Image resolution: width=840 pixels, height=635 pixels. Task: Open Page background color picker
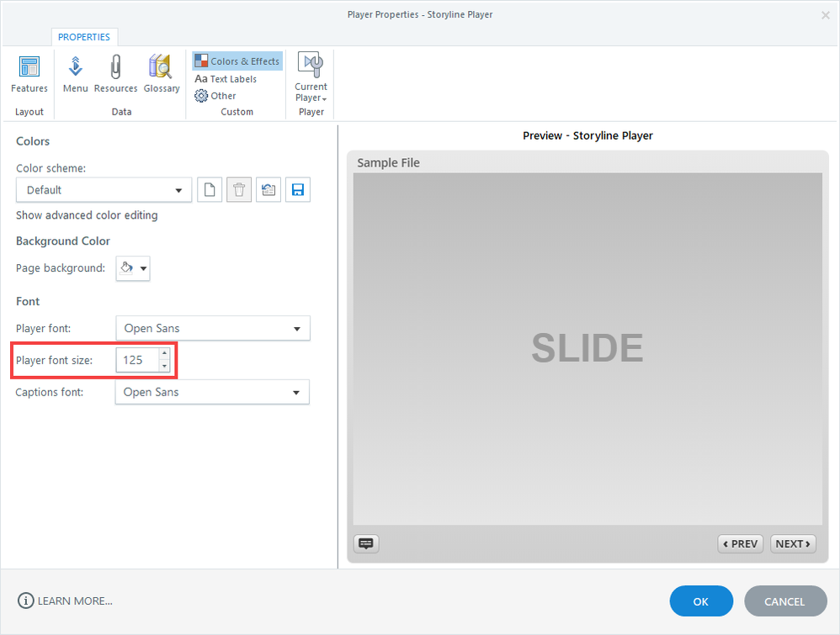click(133, 268)
